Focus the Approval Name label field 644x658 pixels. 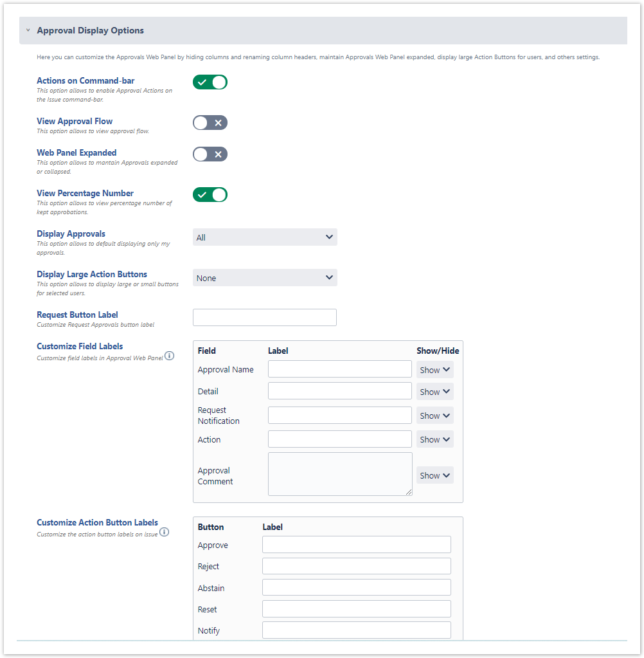pos(340,369)
